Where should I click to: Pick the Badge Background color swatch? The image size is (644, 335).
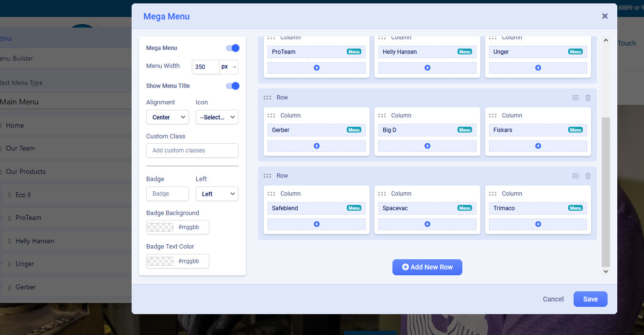pyautogui.click(x=161, y=227)
